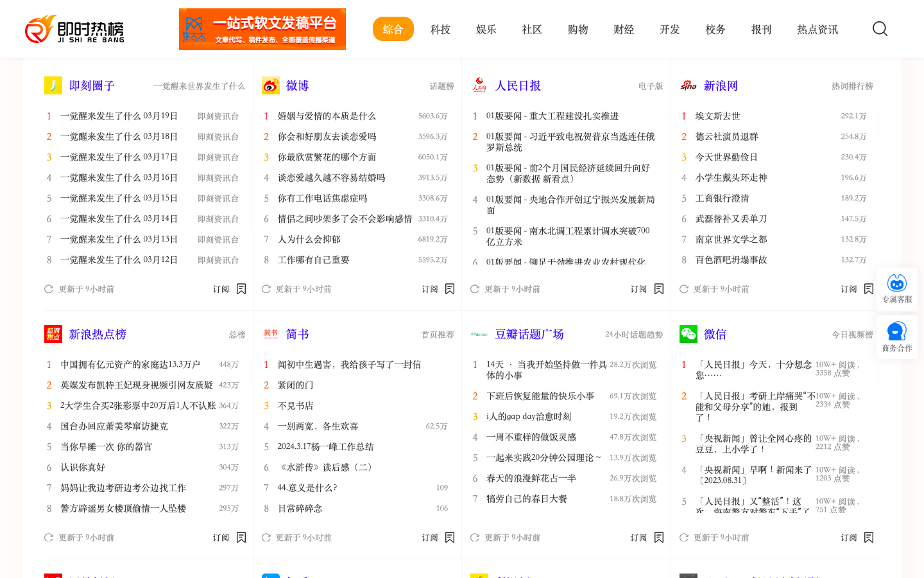This screenshot has width=924, height=578.
Task: Click the 新浪网 sina logo icon
Action: pos(689,85)
